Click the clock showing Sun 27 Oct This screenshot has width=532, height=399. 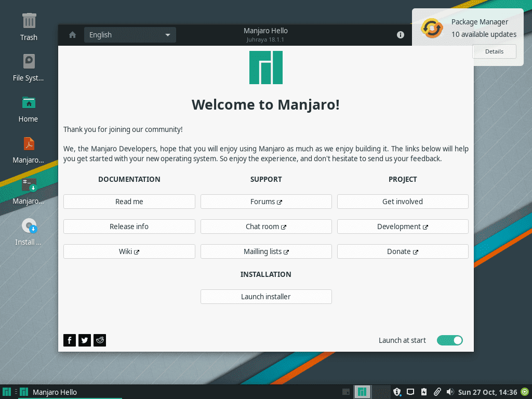pyautogui.click(x=487, y=392)
